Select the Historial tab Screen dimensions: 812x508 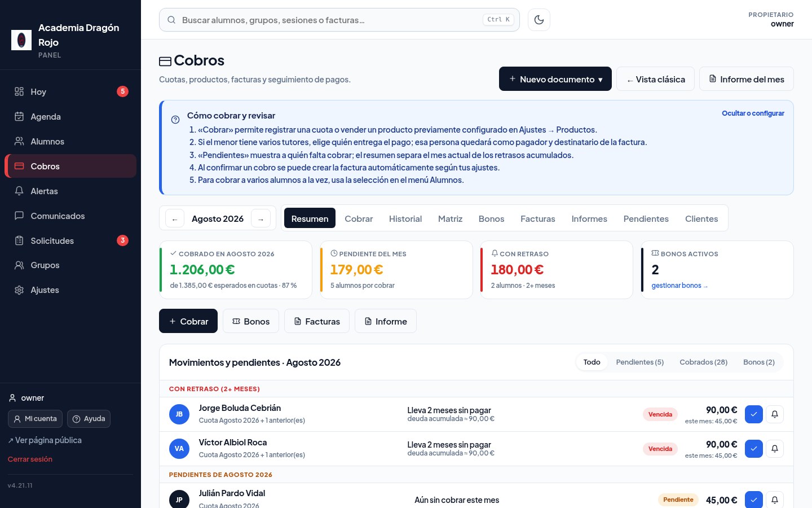click(405, 218)
